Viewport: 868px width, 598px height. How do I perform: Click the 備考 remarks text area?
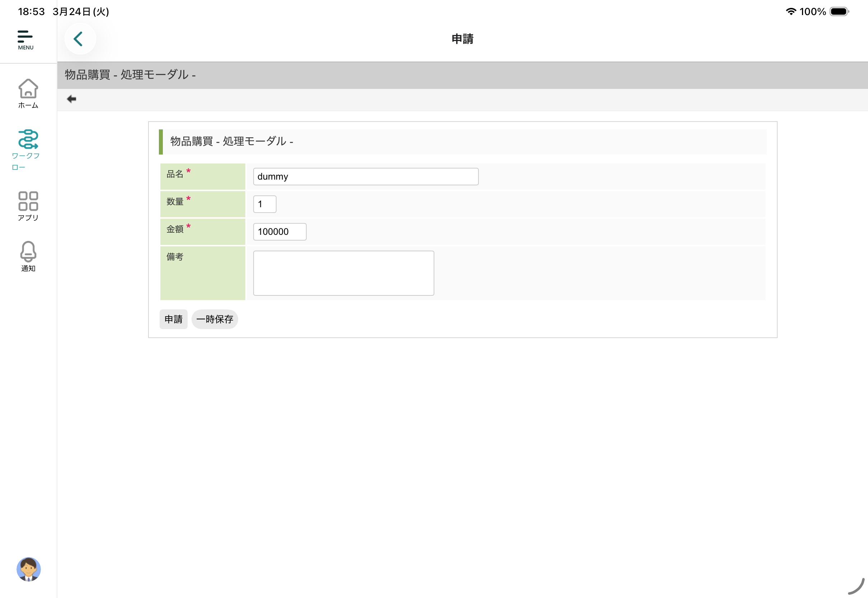(x=343, y=273)
